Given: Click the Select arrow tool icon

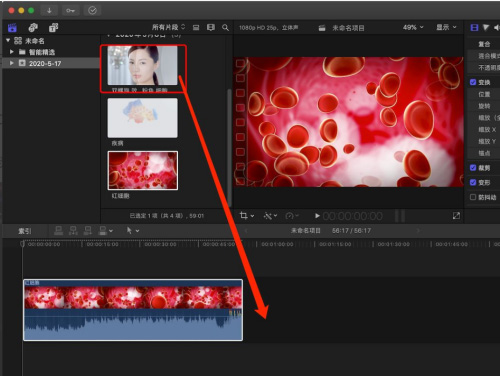Looking at the screenshot, I should coord(129,230).
